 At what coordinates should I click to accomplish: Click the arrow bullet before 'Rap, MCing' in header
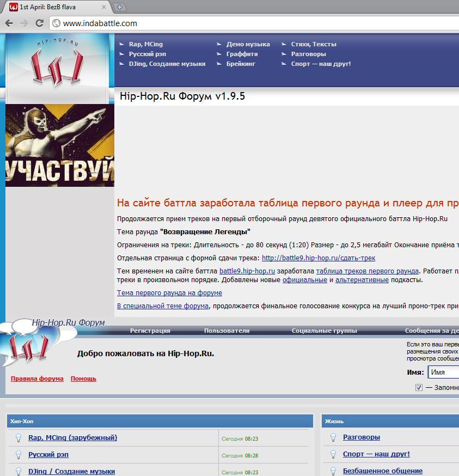(x=122, y=44)
